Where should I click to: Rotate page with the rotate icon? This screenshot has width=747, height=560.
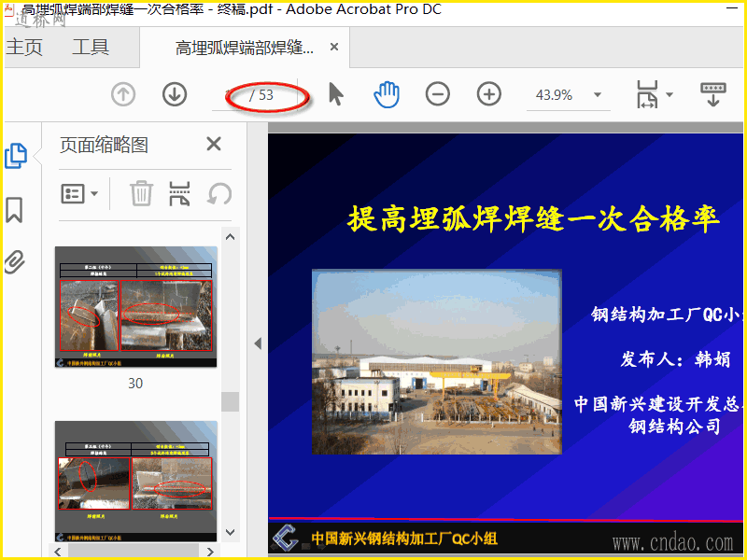[x=219, y=194]
